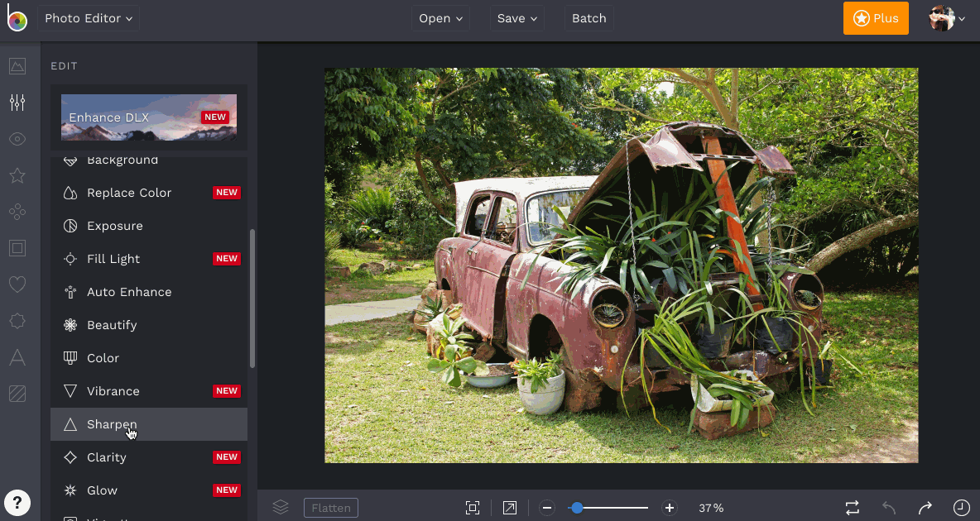Select the Glow tool
The image size is (980, 521).
(x=149, y=490)
